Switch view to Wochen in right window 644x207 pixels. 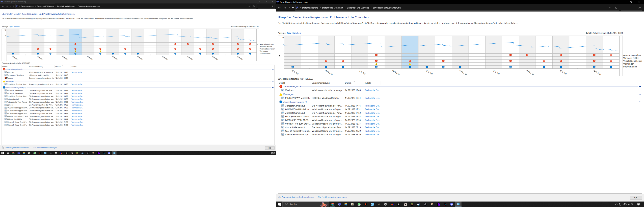click(297, 33)
